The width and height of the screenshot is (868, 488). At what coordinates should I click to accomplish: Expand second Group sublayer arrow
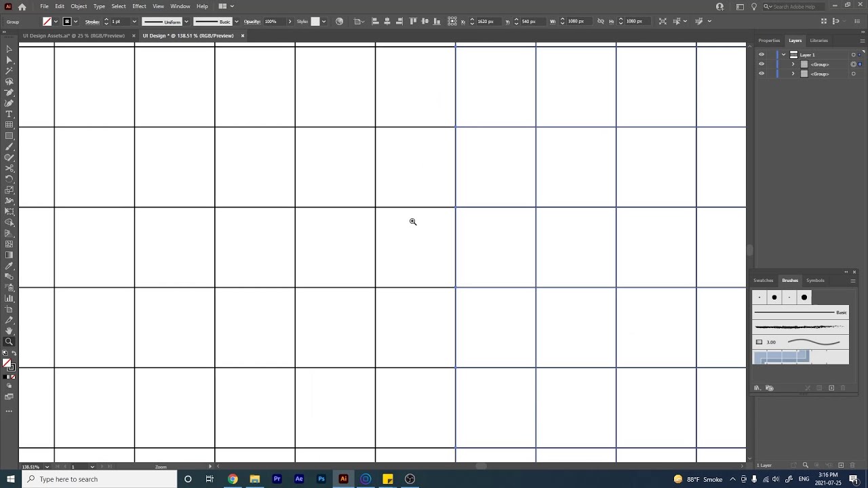pyautogui.click(x=793, y=74)
